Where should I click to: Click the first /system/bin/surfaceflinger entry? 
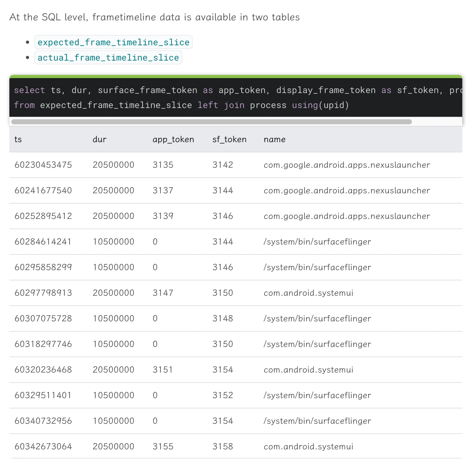pos(317,242)
